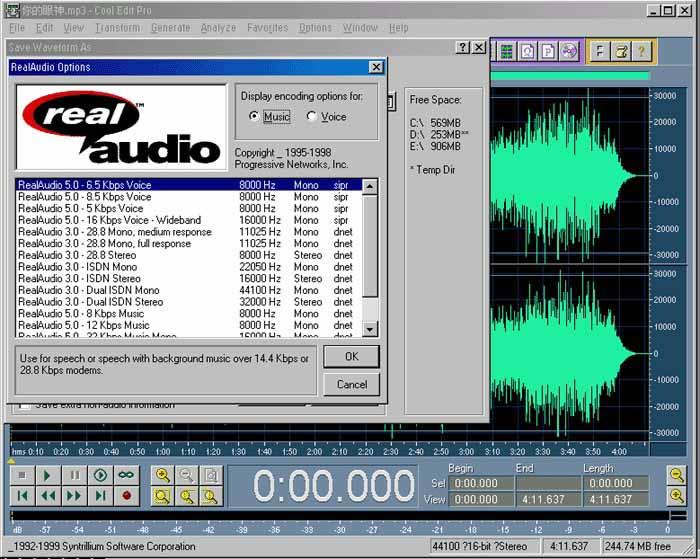Select the Music radio button
The height and width of the screenshot is (559, 700).
(254, 117)
